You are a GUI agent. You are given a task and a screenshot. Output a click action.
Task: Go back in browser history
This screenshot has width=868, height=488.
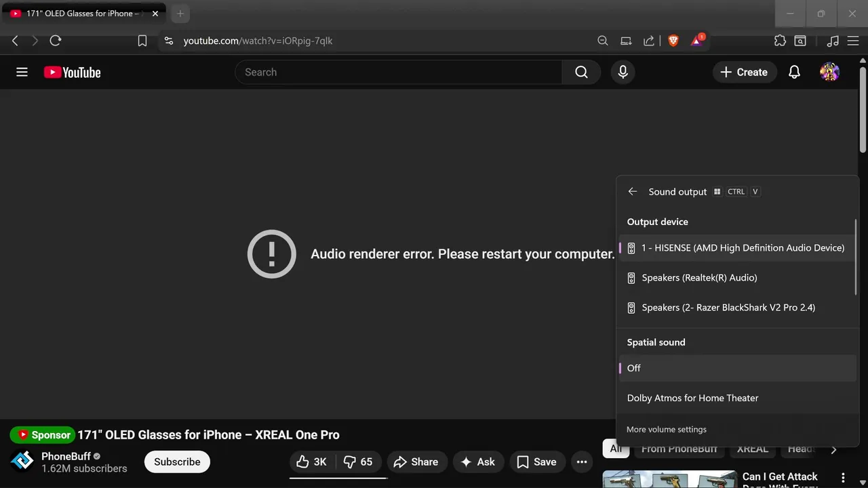[15, 41]
